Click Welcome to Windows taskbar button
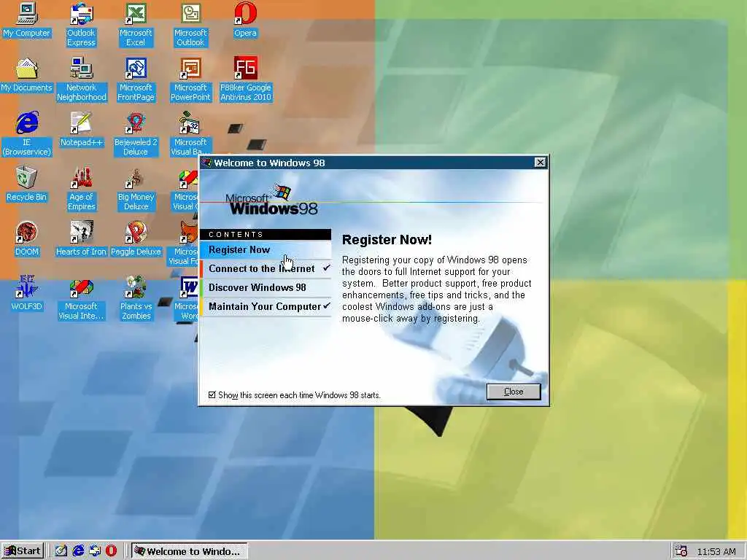The image size is (747, 560). tap(189, 551)
